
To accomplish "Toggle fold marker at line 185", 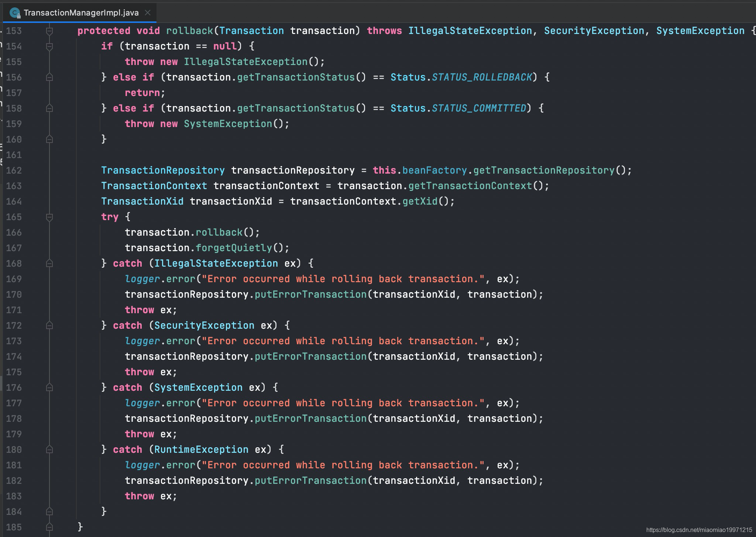I will click(x=49, y=527).
